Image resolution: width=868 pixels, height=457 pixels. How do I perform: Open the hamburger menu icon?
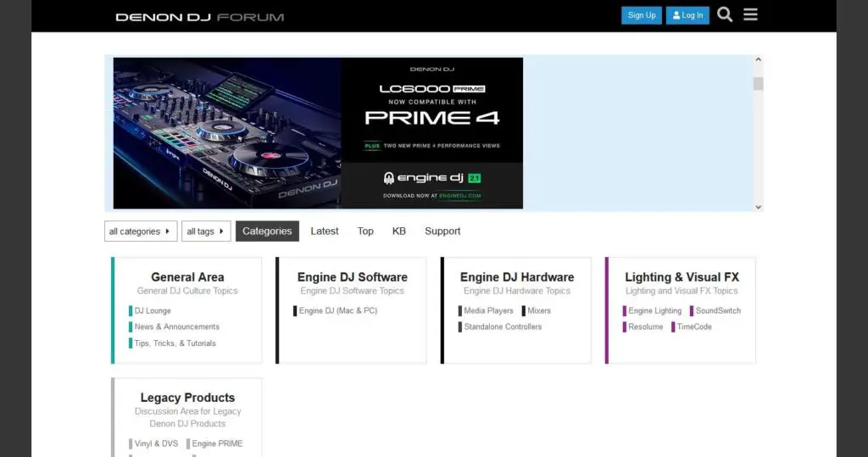(x=750, y=14)
